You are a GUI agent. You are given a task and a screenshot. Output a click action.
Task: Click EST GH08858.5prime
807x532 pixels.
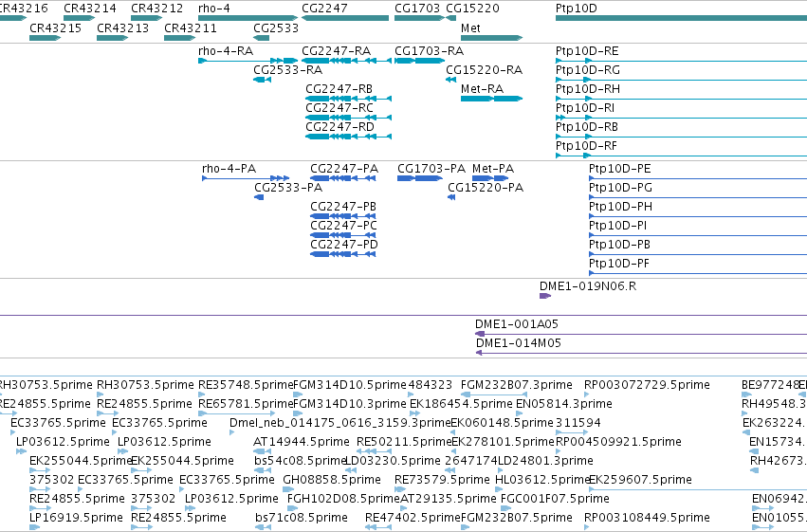coord(332,480)
